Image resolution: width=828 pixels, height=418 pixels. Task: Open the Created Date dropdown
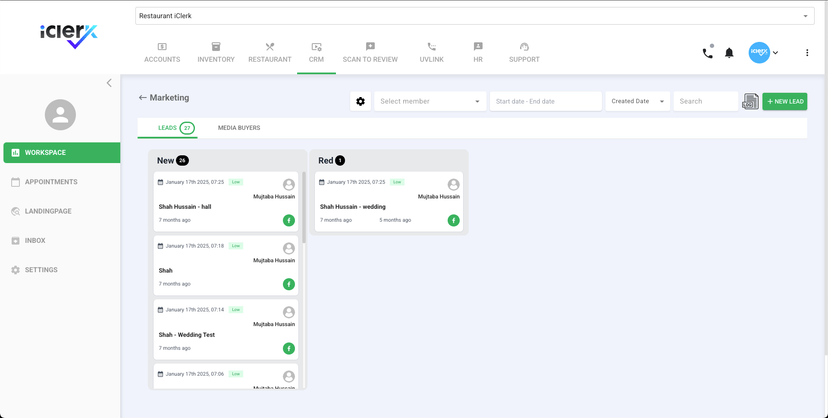point(637,101)
